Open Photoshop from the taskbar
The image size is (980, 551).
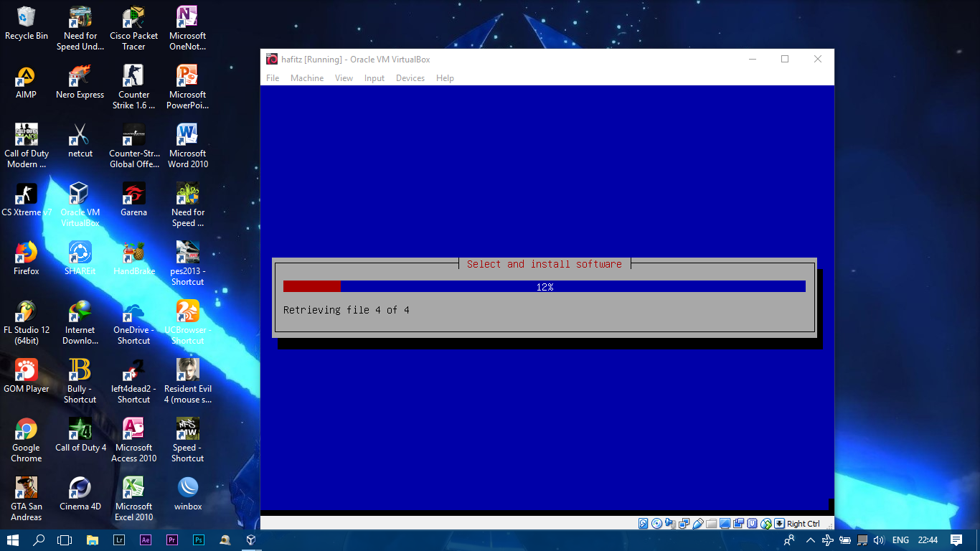(x=198, y=540)
